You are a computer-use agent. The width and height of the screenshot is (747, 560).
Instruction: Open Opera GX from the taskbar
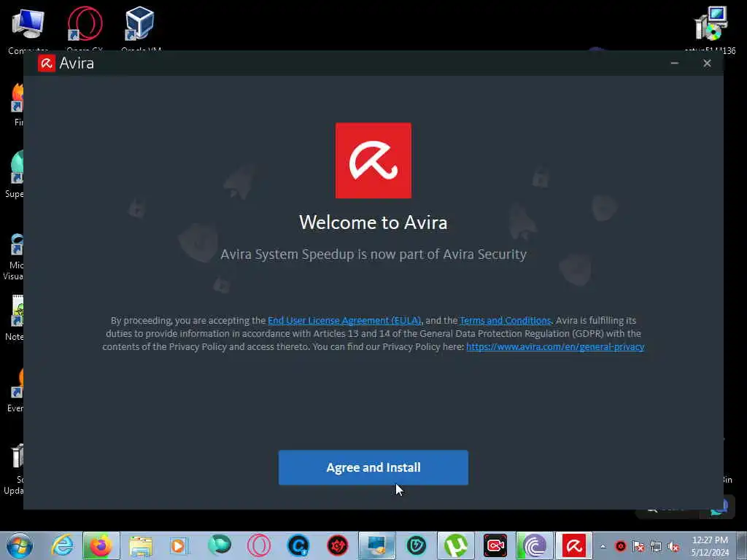coord(259,545)
